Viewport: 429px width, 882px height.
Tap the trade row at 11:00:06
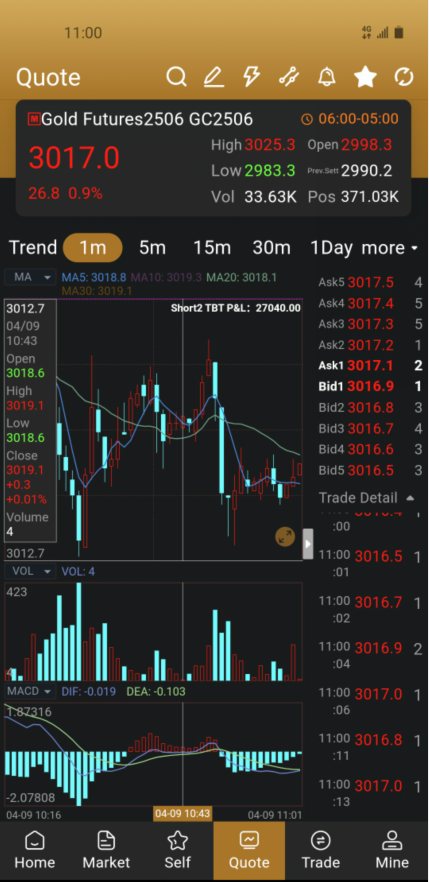371,700
